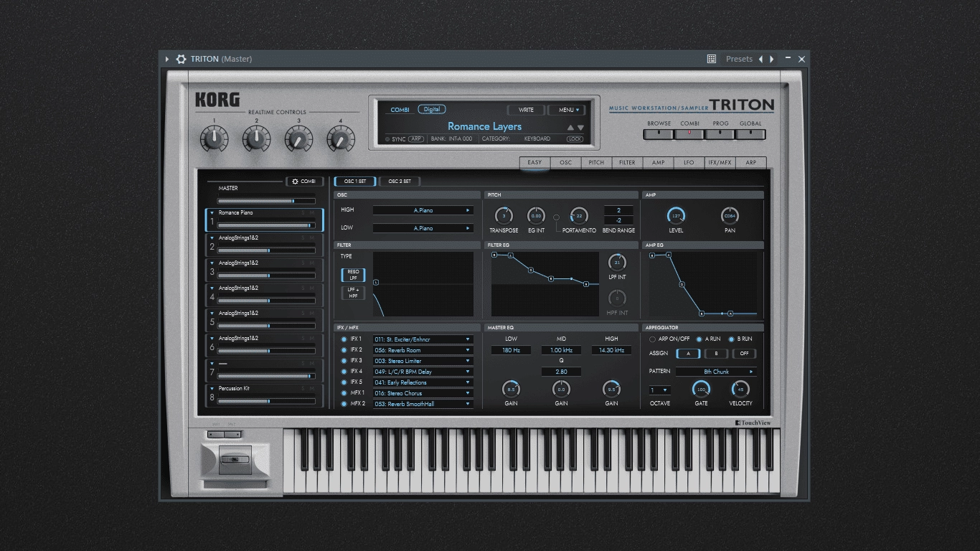Switch to the LFO tab
This screenshot has height=551, width=980.
point(689,163)
